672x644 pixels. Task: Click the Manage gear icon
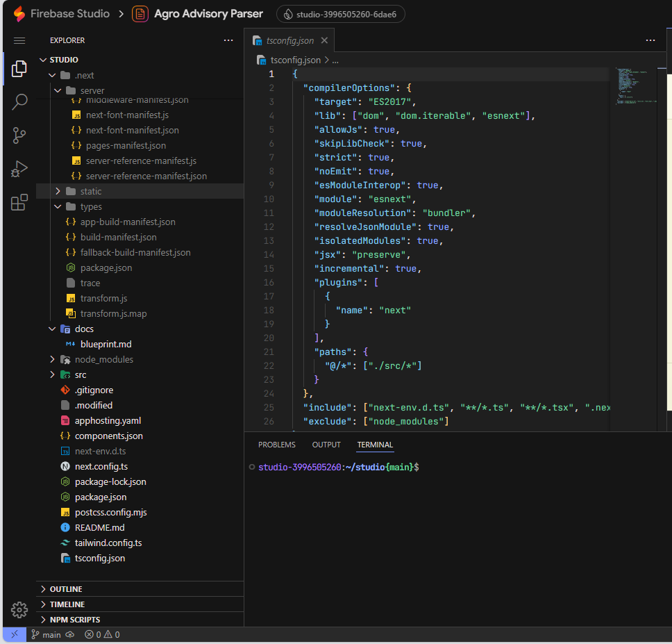tap(19, 609)
